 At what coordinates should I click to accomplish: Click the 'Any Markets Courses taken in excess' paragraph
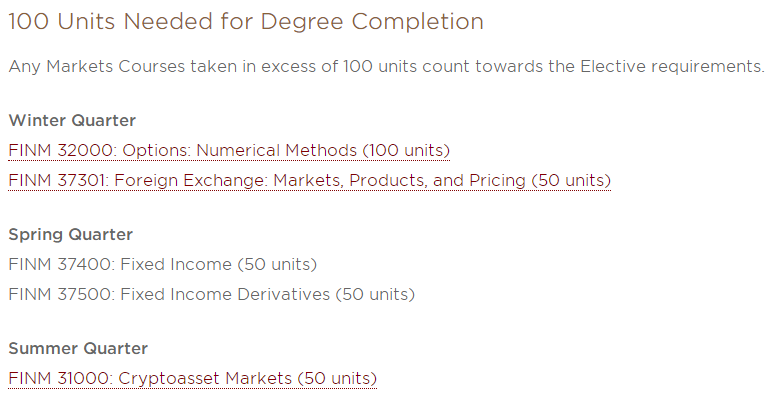click(x=386, y=66)
